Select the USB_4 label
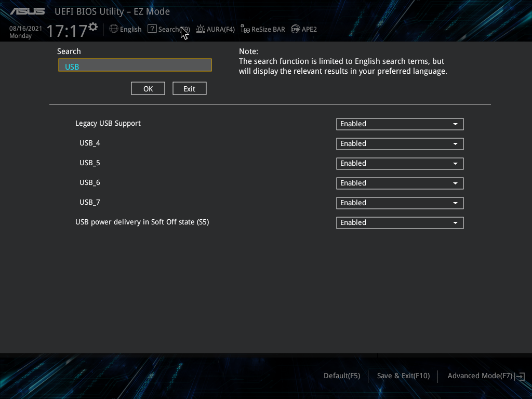 (89, 143)
